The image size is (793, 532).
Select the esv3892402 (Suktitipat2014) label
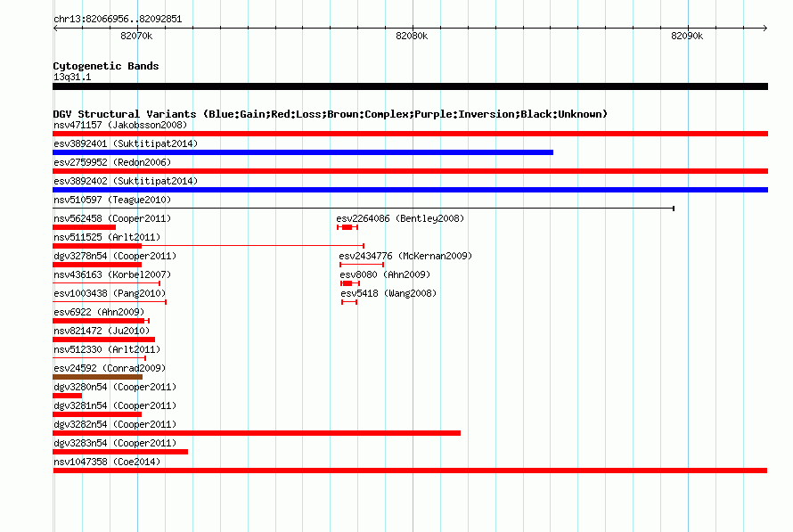[126, 181]
